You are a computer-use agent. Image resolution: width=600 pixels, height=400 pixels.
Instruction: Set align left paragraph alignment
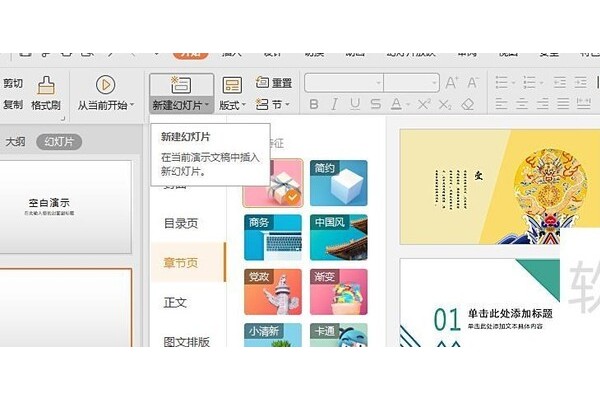coord(501,103)
